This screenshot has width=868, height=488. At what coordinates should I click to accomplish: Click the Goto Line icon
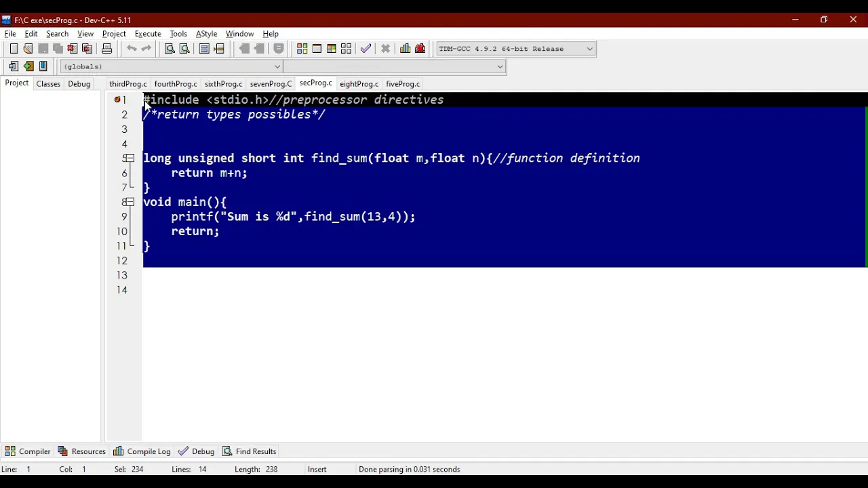click(x=219, y=49)
